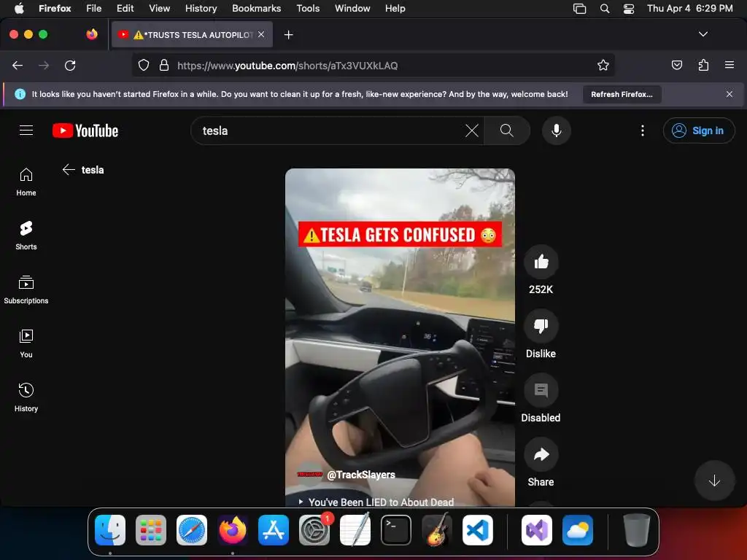The image size is (747, 560).
Task: Open the YouTube hamburger guide menu
Action: click(26, 131)
